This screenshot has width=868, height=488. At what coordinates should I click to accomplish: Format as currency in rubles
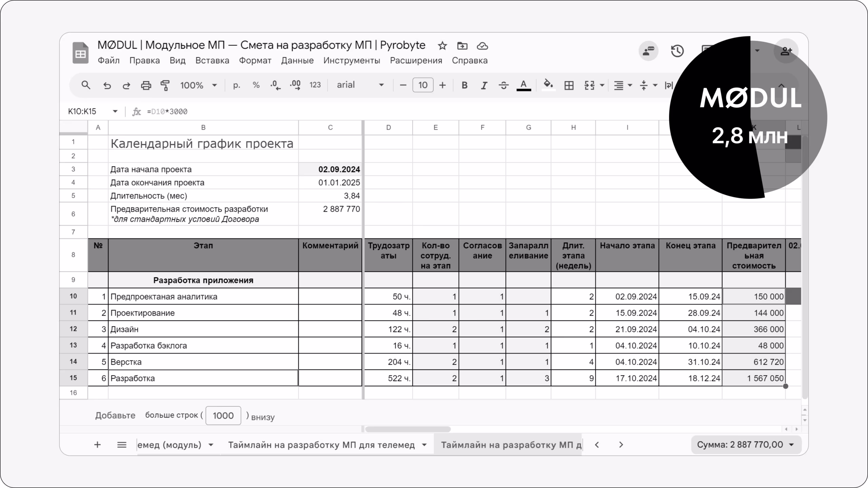[237, 85]
